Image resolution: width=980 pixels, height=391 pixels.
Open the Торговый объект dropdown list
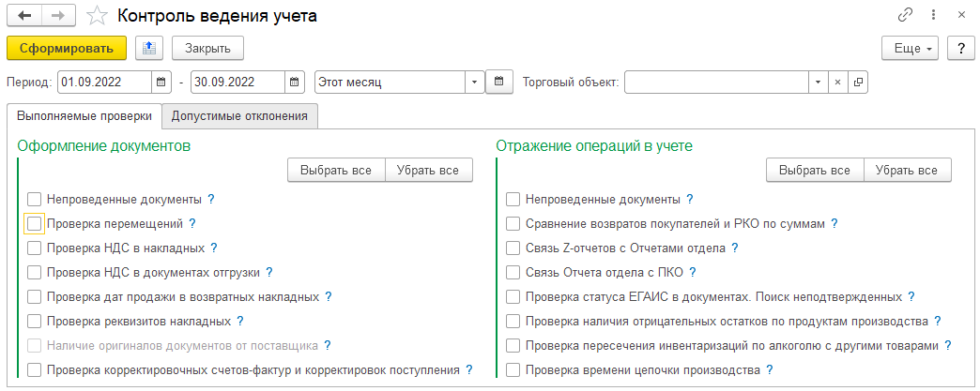pyautogui.click(x=819, y=83)
